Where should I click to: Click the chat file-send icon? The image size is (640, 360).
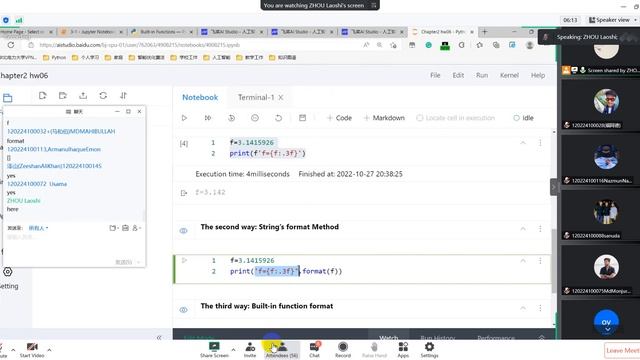tap(113, 228)
